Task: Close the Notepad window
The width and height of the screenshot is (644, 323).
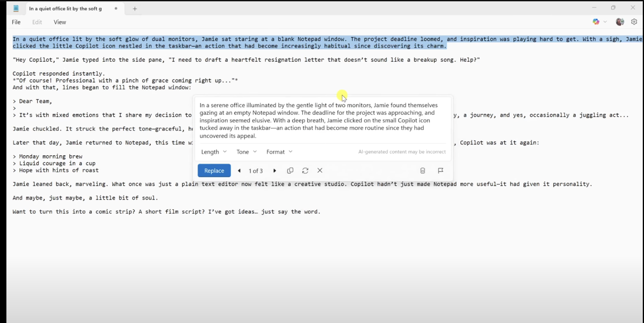Action: (633, 7)
